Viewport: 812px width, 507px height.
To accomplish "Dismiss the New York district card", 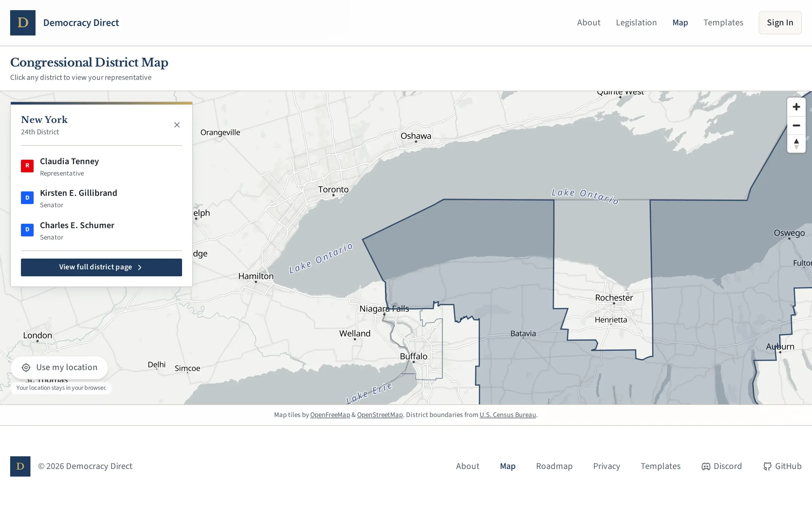I will [177, 125].
